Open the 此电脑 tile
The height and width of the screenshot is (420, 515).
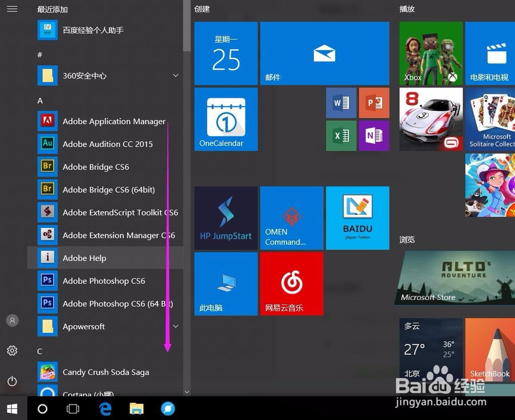tap(226, 284)
